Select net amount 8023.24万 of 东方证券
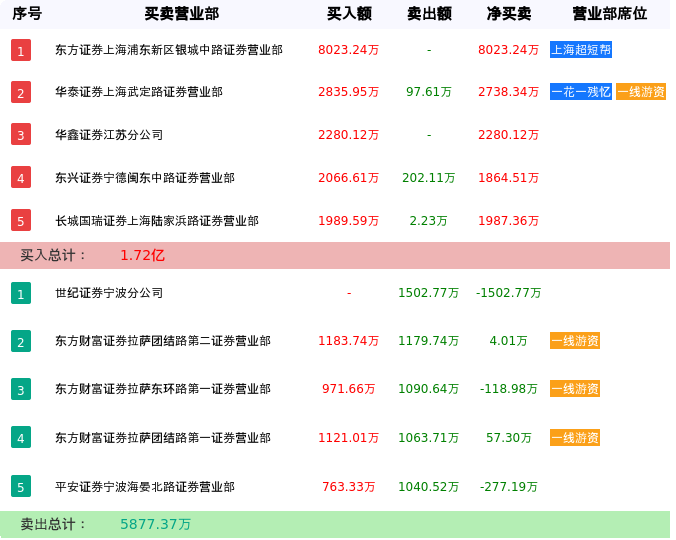Viewport: 676px width, 540px height. 509,50
